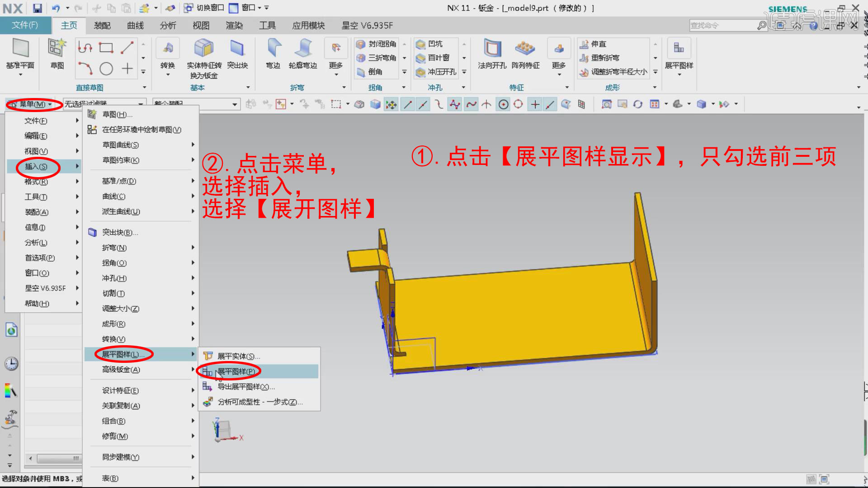
Task: Click the File (文件F) button
Action: click(x=25, y=25)
